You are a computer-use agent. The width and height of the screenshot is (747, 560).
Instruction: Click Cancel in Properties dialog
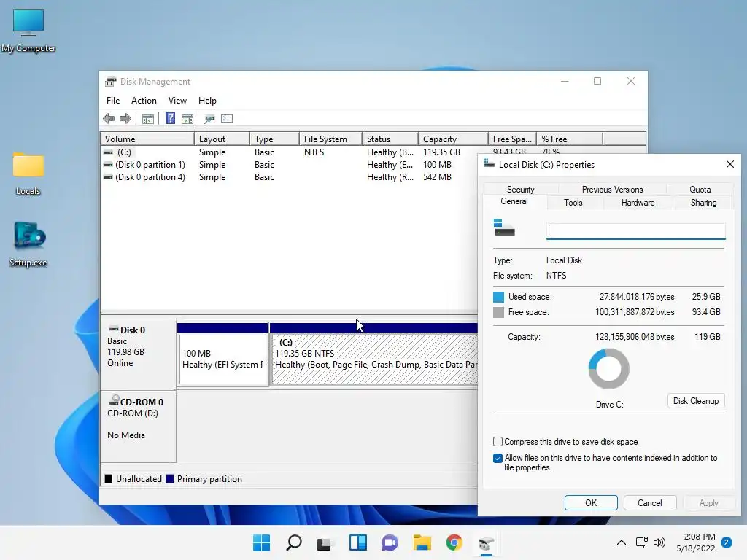tap(649, 503)
